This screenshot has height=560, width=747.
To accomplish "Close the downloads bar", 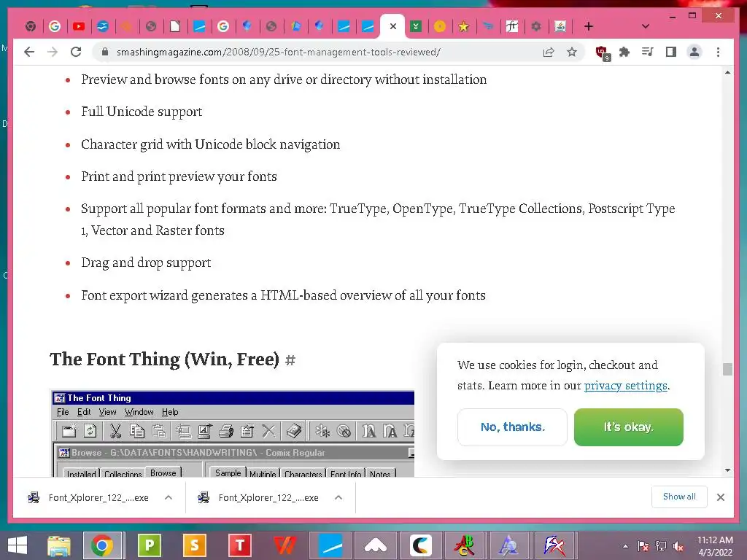I will point(721,497).
